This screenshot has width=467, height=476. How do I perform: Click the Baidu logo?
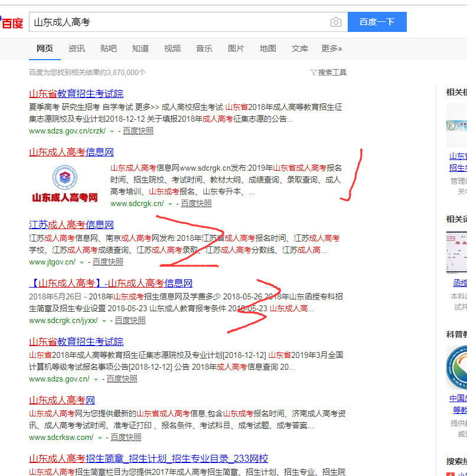coord(12,22)
